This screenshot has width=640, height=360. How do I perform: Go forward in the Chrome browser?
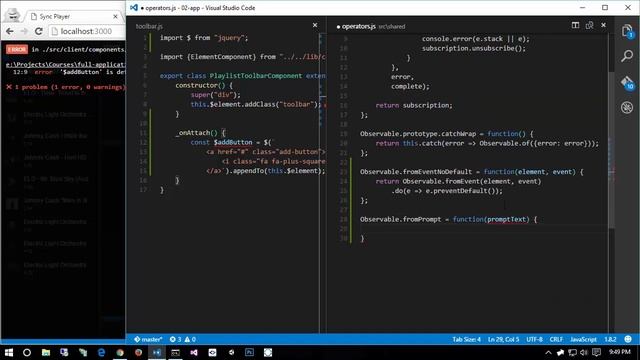click(24, 31)
